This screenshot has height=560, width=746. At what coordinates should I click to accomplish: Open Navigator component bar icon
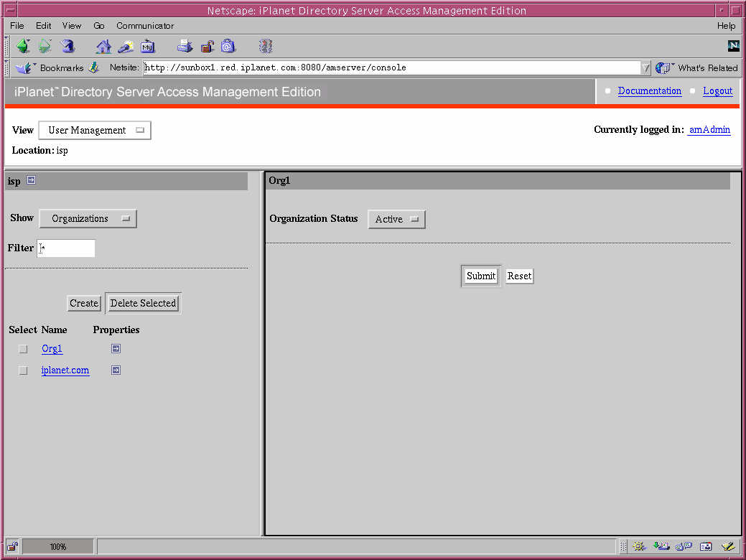(638, 546)
